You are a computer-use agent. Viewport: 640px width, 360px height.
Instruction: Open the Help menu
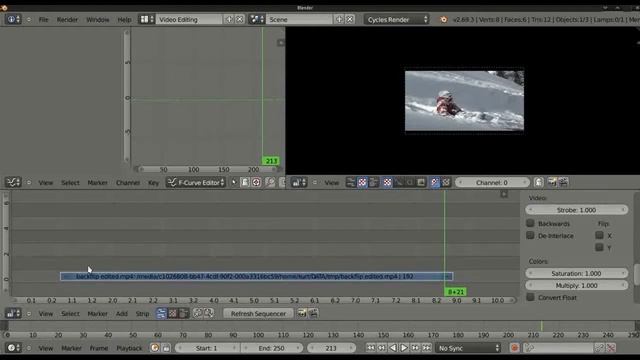pos(124,20)
